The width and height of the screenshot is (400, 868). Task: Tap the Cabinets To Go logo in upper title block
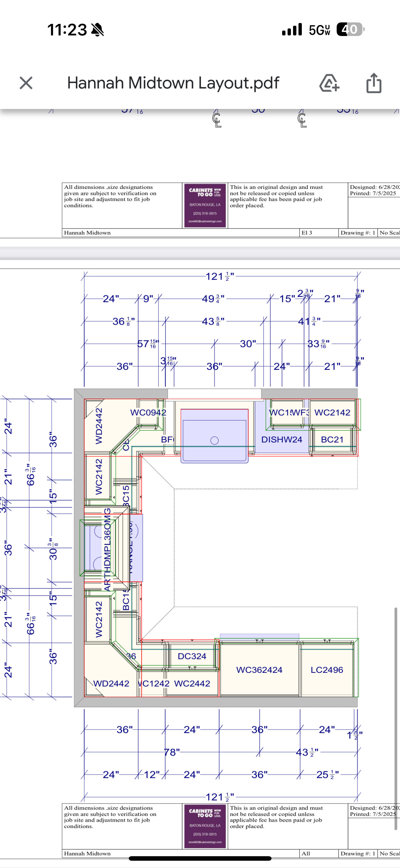point(205,205)
